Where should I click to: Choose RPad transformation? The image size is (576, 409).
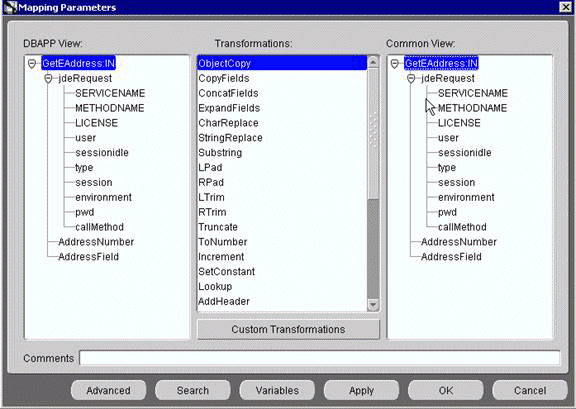pos(282,182)
